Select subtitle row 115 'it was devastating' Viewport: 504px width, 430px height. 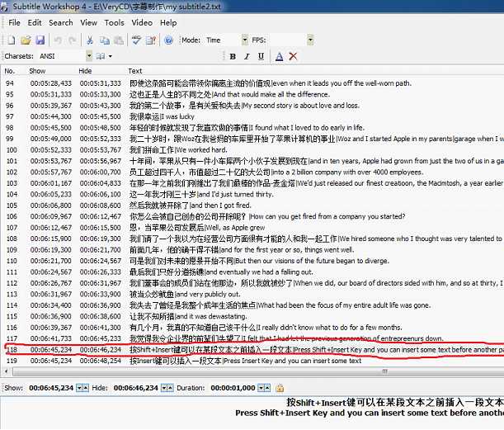[253, 316]
